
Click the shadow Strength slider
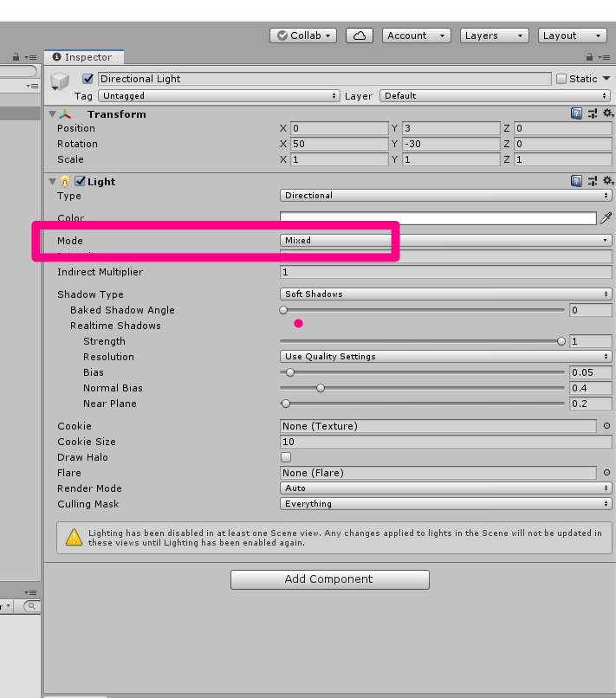422,341
